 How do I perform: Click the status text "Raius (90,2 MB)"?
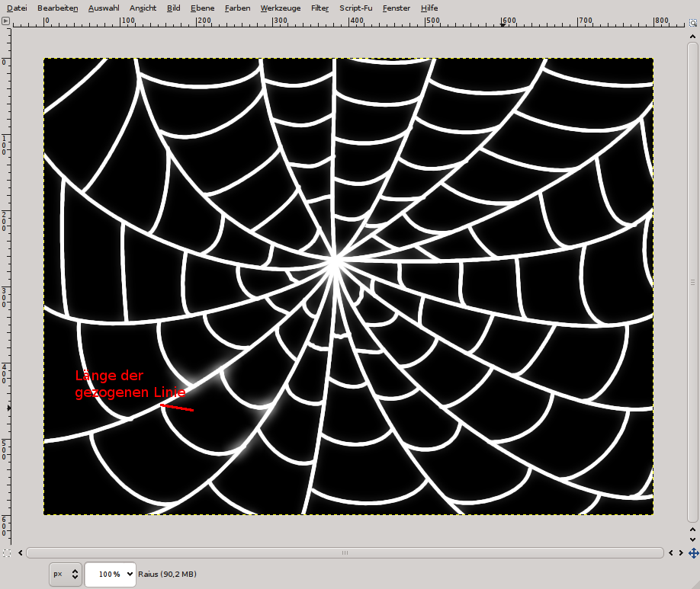click(x=168, y=575)
